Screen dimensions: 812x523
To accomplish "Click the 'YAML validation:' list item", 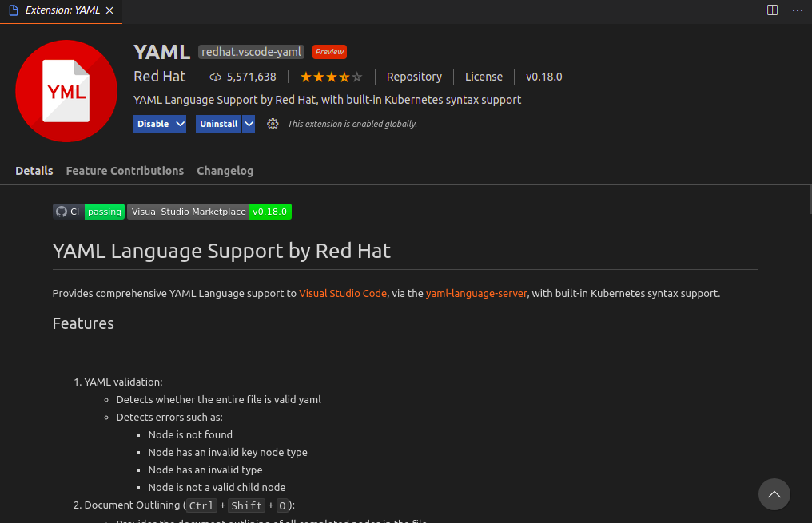I will click(123, 382).
